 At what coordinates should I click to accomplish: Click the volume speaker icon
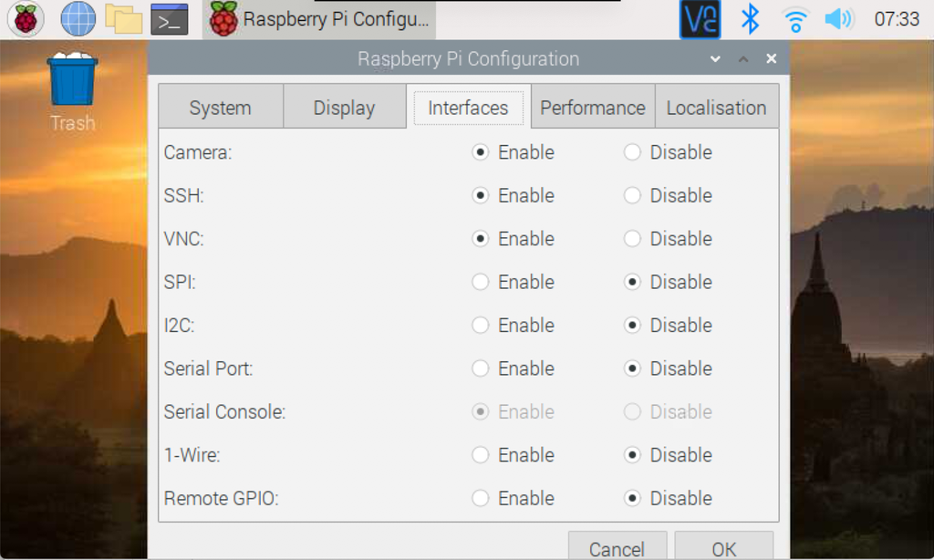[x=837, y=18]
